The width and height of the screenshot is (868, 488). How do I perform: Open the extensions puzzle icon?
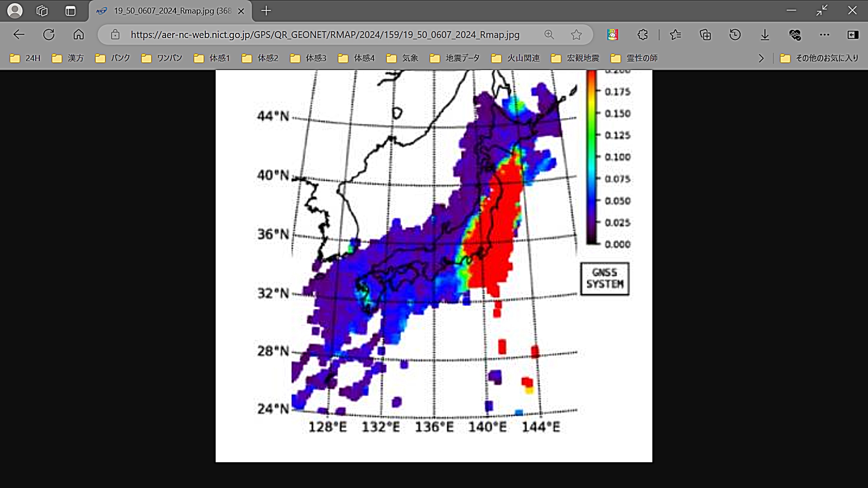(642, 35)
